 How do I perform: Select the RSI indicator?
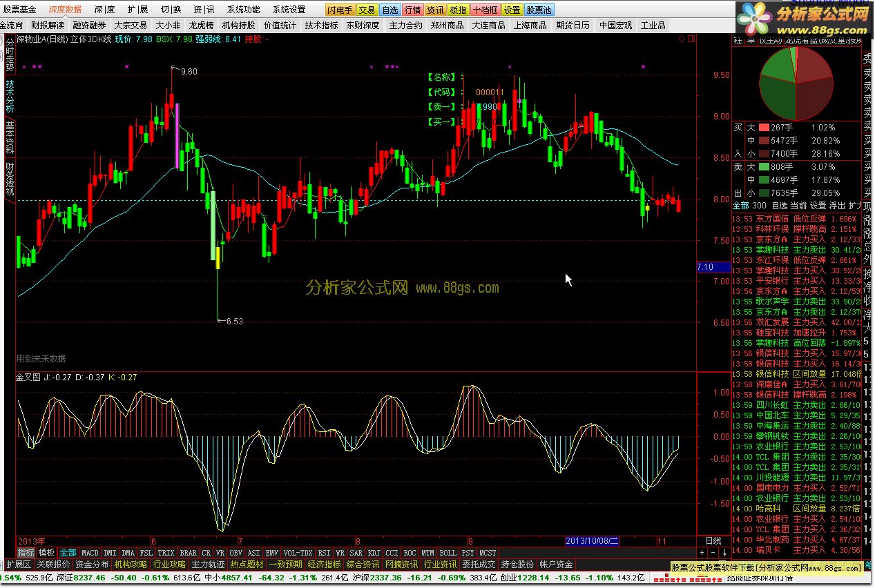click(324, 553)
